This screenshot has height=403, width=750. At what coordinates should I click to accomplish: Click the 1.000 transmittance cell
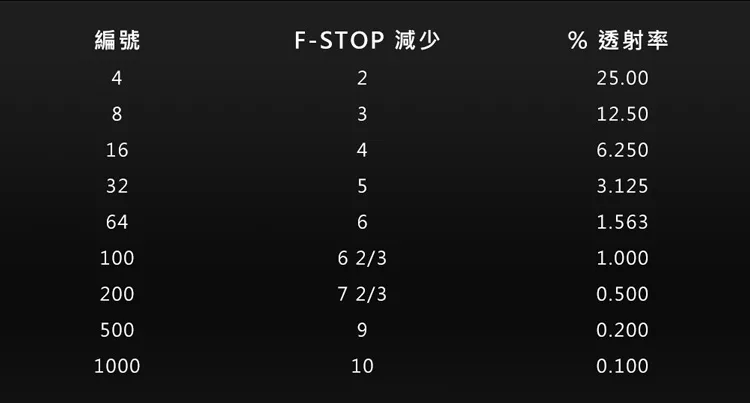tap(622, 259)
